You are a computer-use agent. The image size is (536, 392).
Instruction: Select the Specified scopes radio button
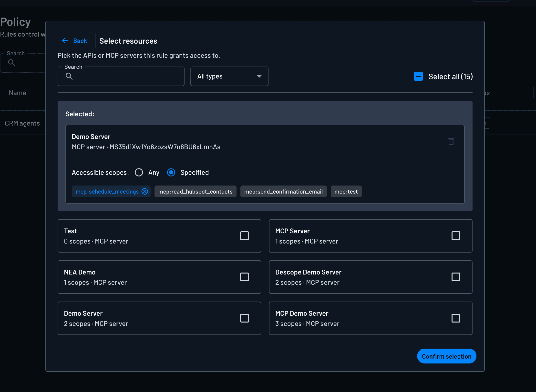171,173
